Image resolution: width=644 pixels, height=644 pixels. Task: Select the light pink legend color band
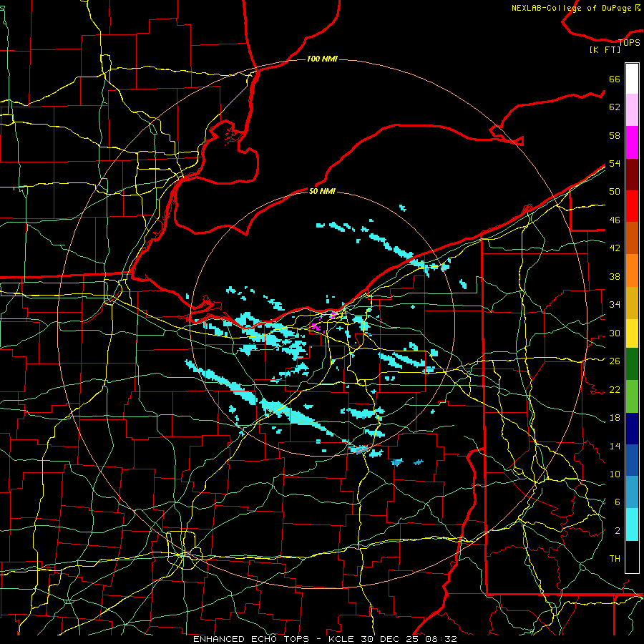[x=632, y=110]
